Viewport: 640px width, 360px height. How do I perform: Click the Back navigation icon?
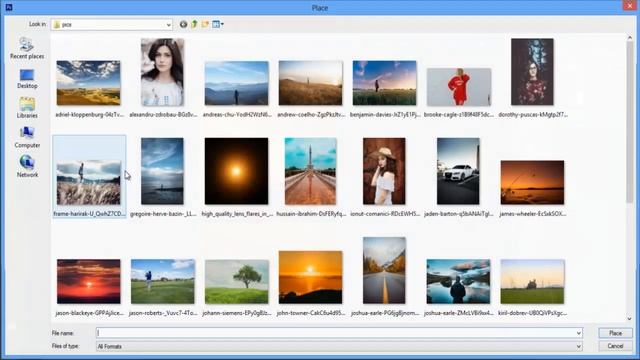point(183,24)
